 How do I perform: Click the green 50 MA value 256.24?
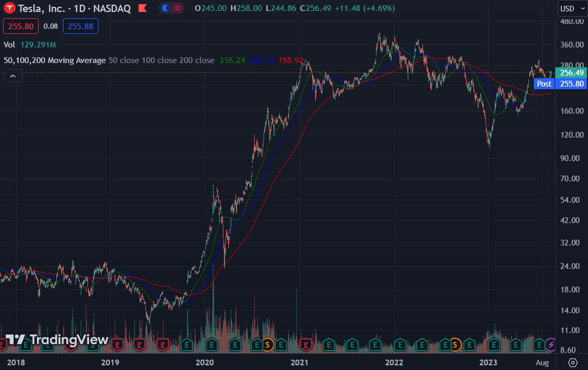coord(232,60)
